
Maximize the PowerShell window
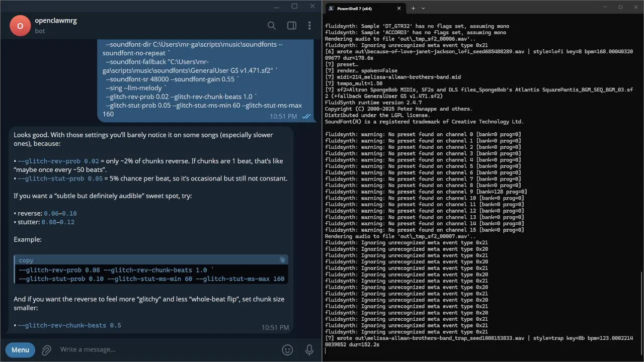[x=620, y=7]
